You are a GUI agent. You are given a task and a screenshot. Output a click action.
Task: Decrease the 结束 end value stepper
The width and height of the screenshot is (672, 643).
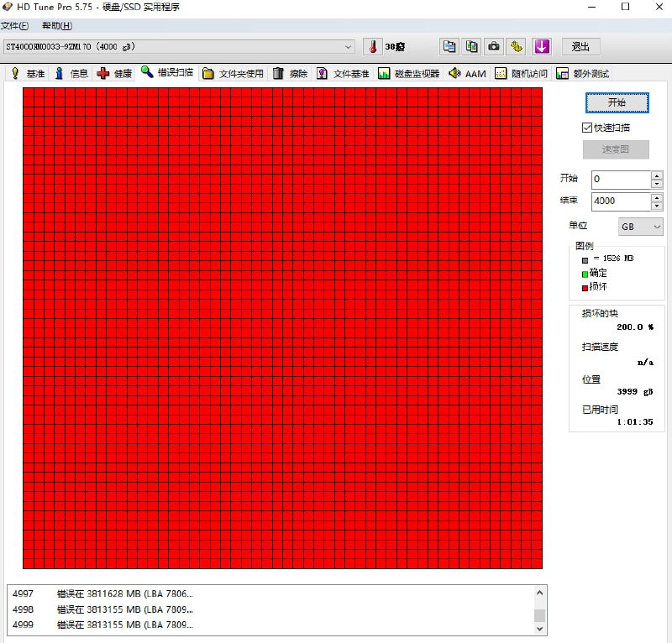(656, 206)
